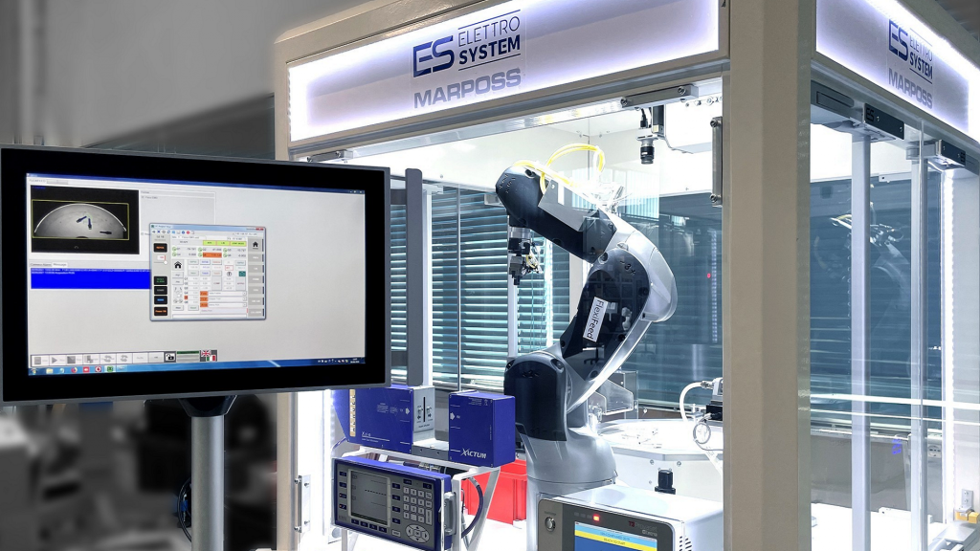Viewport: 980px width, 551px height.
Task: Toggle the green indicator beside axis G1
Action: [x=173, y=250]
